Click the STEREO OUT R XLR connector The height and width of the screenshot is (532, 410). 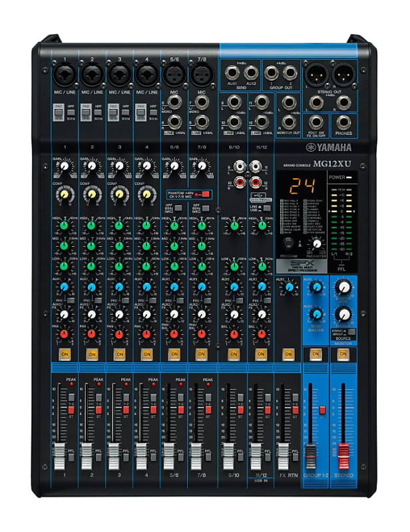point(343,74)
